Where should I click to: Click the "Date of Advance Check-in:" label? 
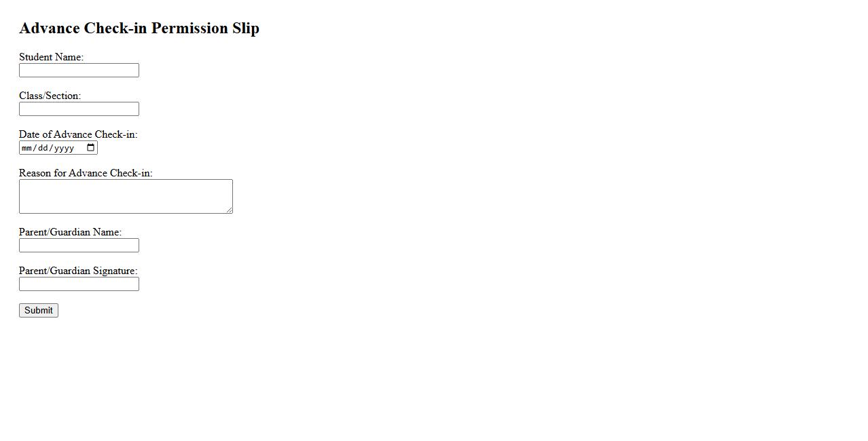click(78, 134)
